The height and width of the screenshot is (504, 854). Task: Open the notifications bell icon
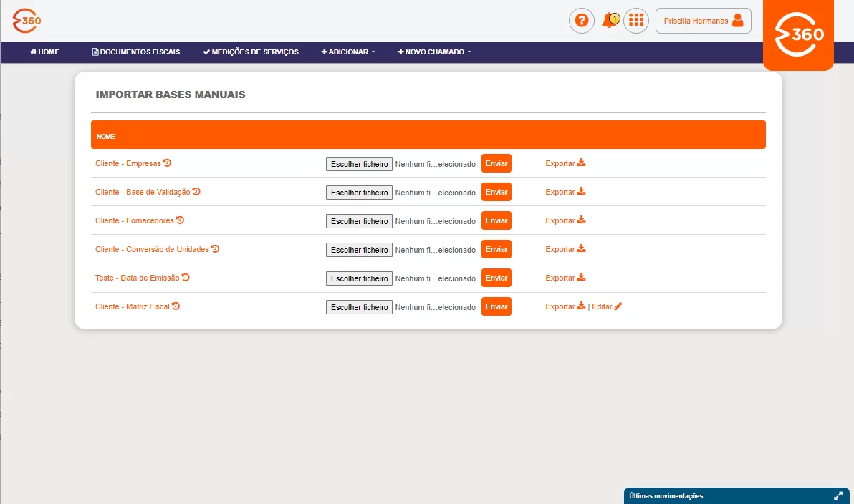[x=610, y=21]
